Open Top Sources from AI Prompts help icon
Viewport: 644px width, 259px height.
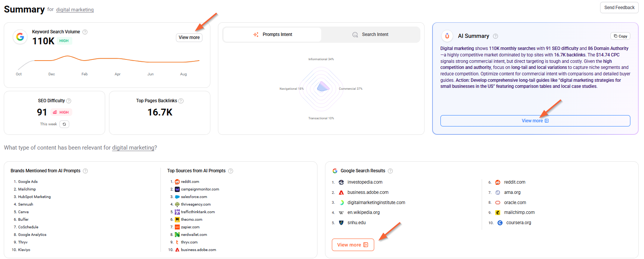(231, 171)
